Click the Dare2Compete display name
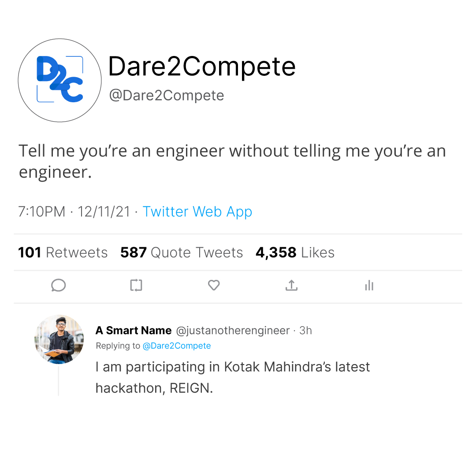Screen dimensions: 476x476 pyautogui.click(x=201, y=67)
